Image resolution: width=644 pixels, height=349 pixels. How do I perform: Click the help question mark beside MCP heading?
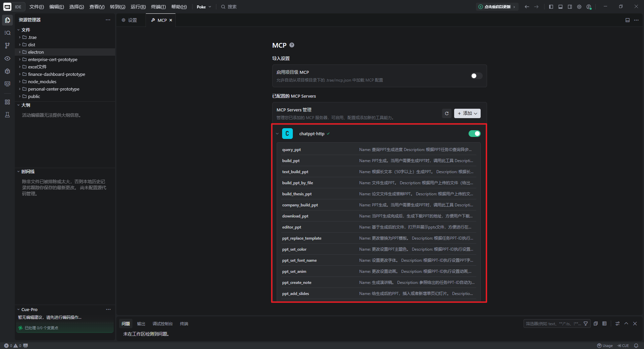pyautogui.click(x=292, y=45)
